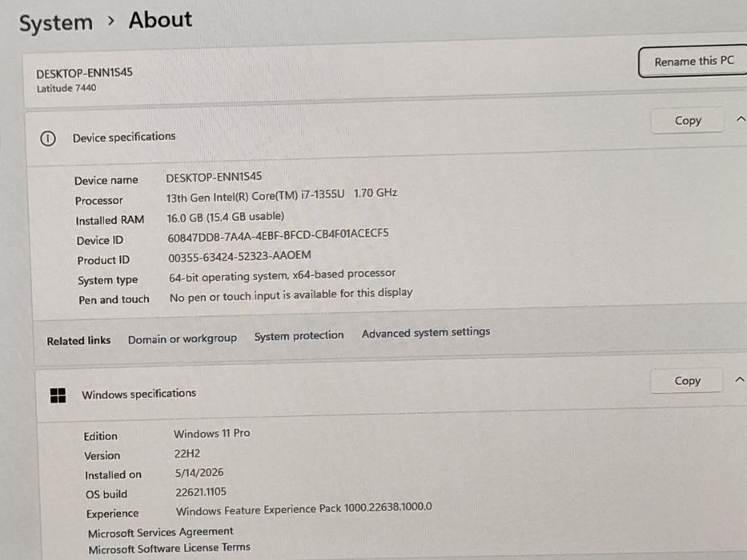747x560 pixels.
Task: Click the Windows logo icon
Action: tap(58, 395)
